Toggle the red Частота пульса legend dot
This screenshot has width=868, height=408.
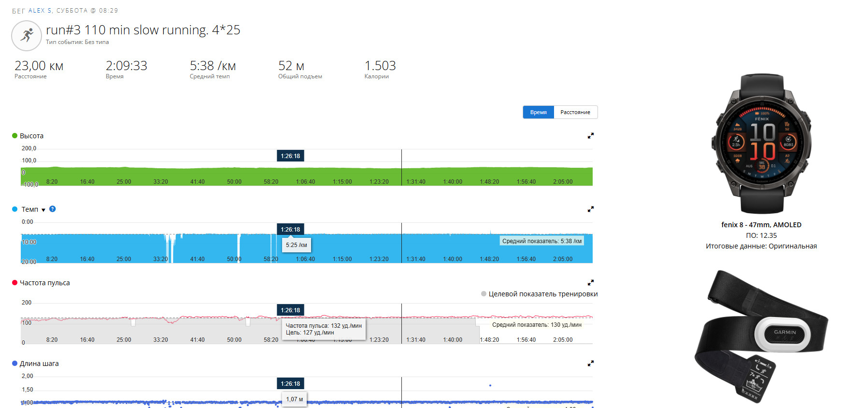click(x=14, y=283)
